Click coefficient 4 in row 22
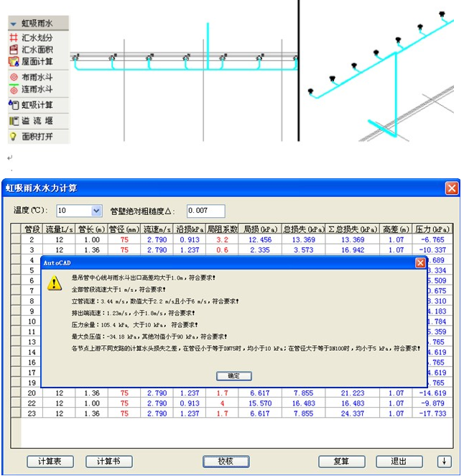The height and width of the screenshot is (476, 464). pyautogui.click(x=222, y=403)
